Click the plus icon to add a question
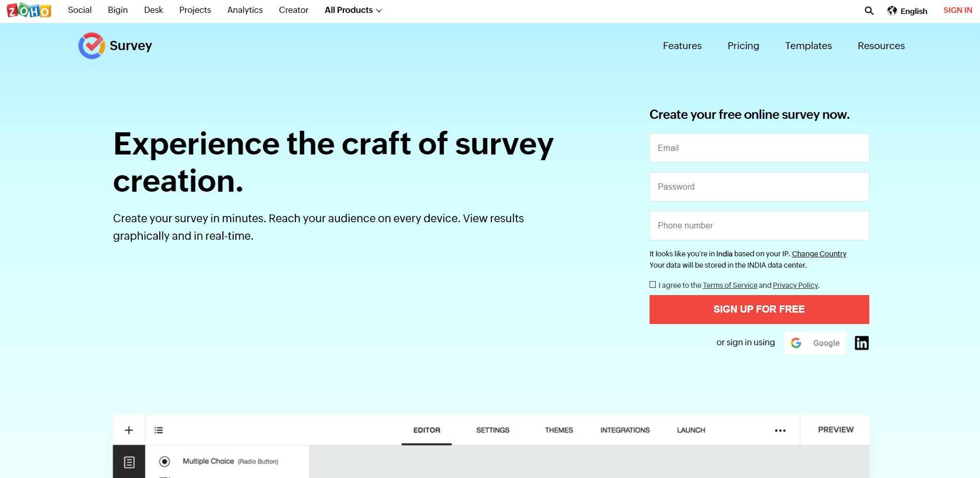 coord(128,429)
